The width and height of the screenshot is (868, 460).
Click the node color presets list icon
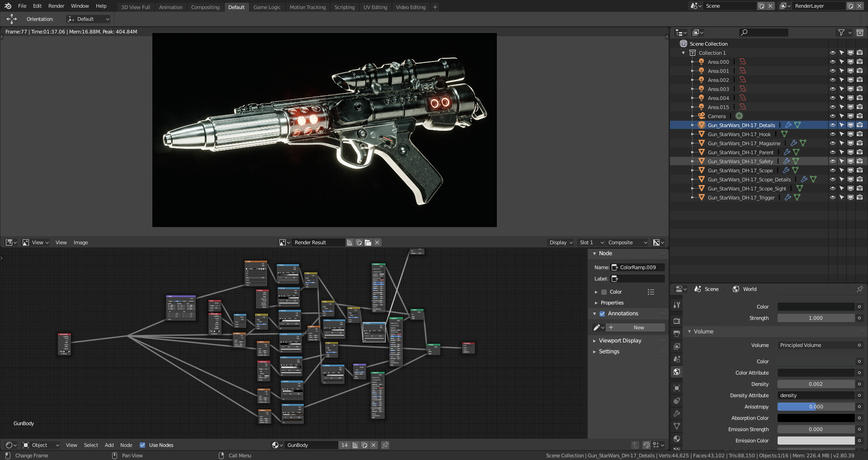pyautogui.click(x=651, y=292)
